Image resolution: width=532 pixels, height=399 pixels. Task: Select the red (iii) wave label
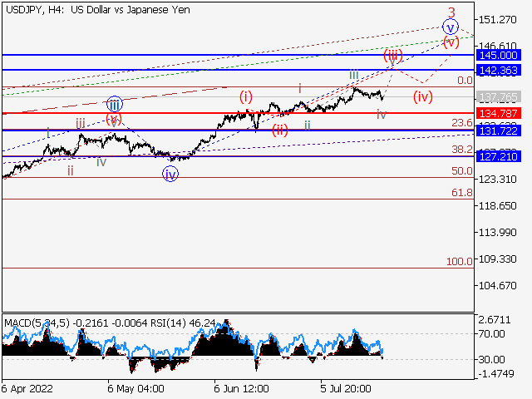click(393, 55)
